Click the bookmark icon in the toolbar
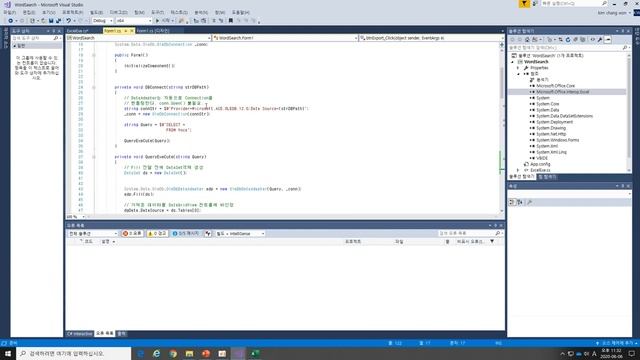This screenshot has width=640, height=360. pyautogui.click(x=231, y=20)
